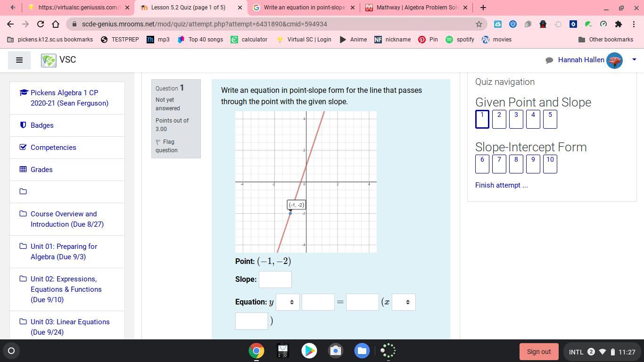Viewport: 644px width, 362px height.
Task: Switch to the Mathway Algebra tab
Action: (416, 8)
